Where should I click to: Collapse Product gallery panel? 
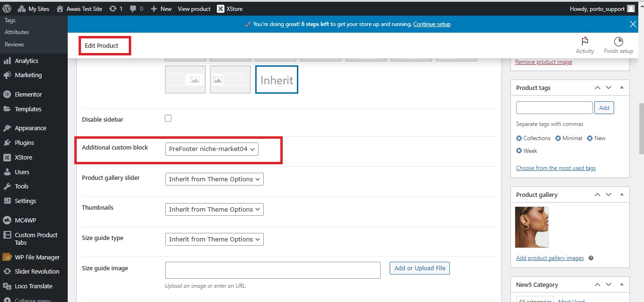click(x=622, y=195)
